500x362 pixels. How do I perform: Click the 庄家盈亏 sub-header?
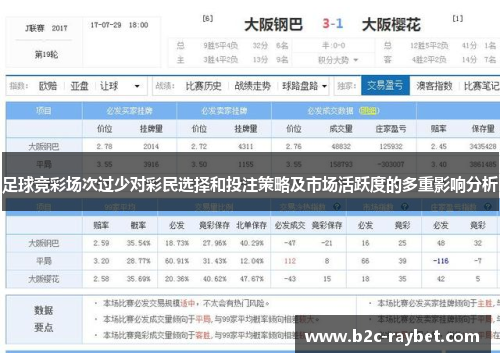coord(391,129)
